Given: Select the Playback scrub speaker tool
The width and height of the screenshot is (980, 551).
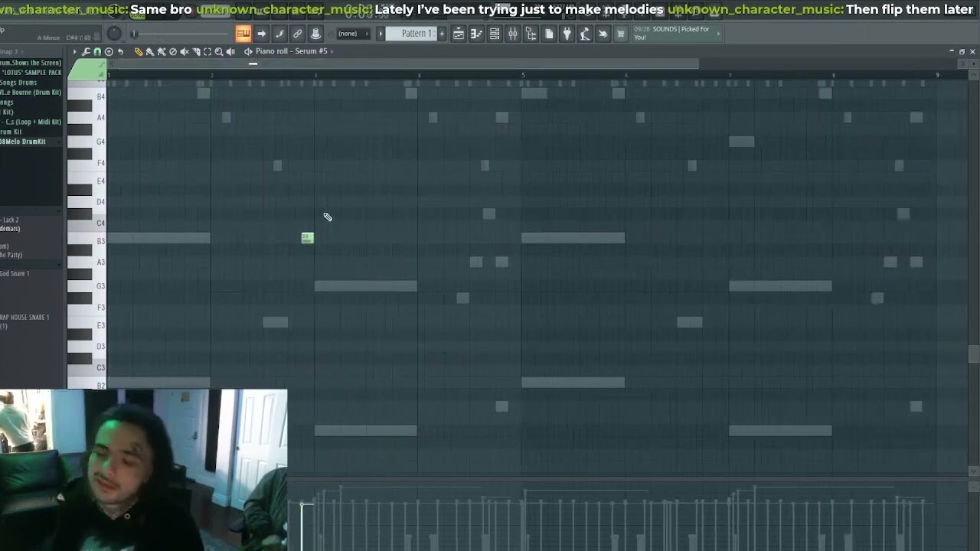Looking at the screenshot, I should coord(230,51).
